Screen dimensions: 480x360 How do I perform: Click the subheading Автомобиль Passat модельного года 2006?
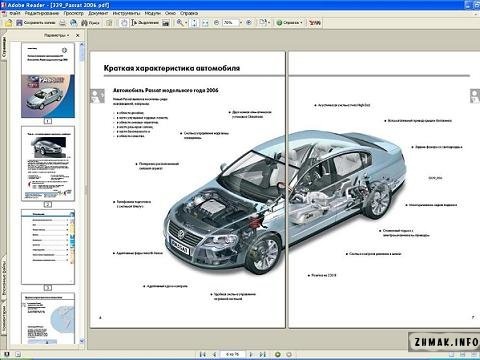point(166,90)
